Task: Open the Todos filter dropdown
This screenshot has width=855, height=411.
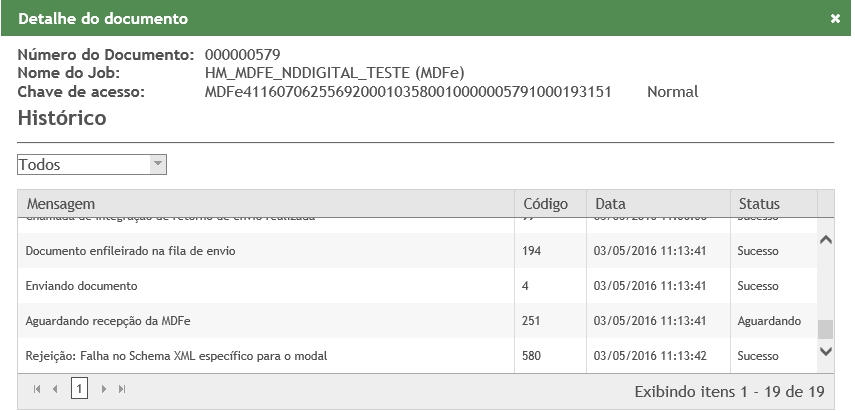Action: tap(157, 164)
